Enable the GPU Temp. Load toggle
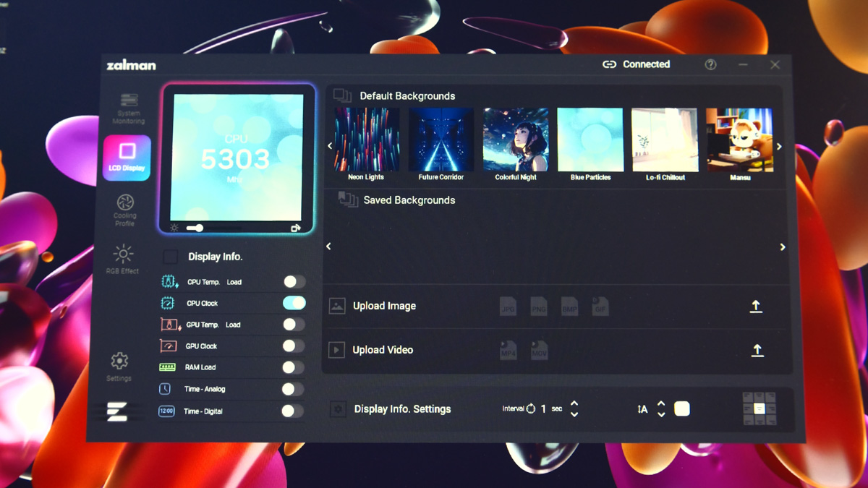The image size is (868, 488). tap(294, 325)
